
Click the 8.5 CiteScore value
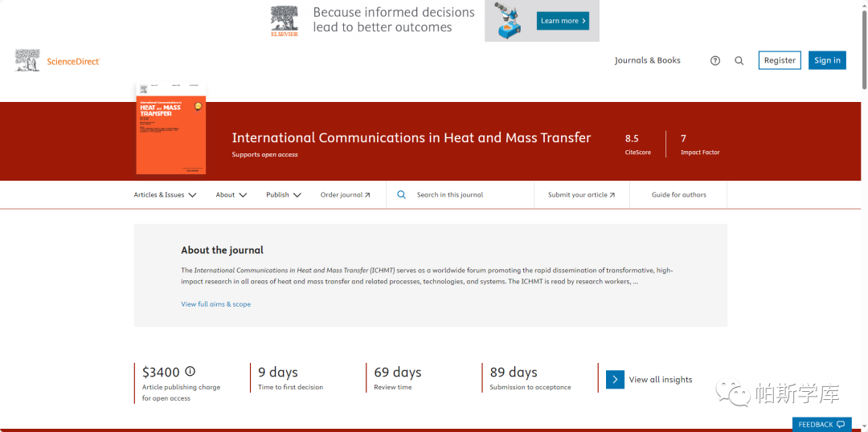click(x=632, y=138)
